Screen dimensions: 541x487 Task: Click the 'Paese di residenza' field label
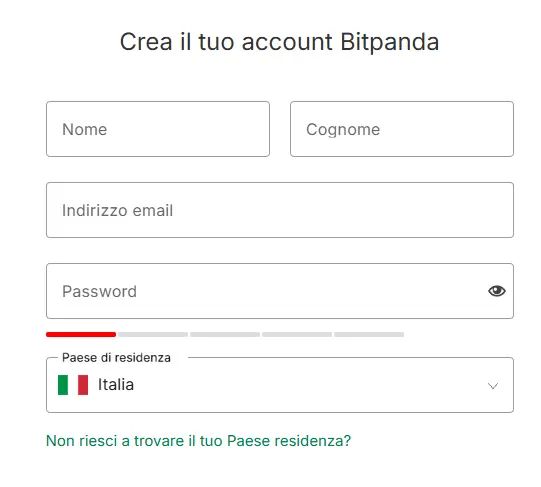point(116,358)
